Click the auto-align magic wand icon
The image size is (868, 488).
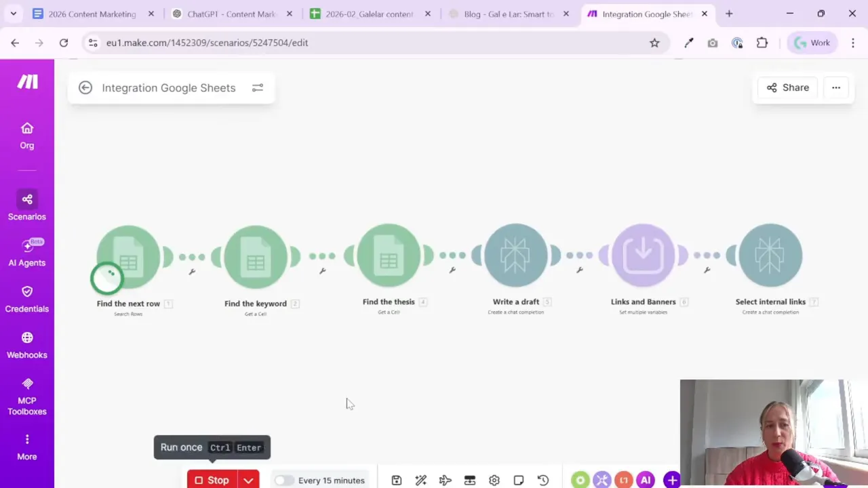pyautogui.click(x=421, y=481)
